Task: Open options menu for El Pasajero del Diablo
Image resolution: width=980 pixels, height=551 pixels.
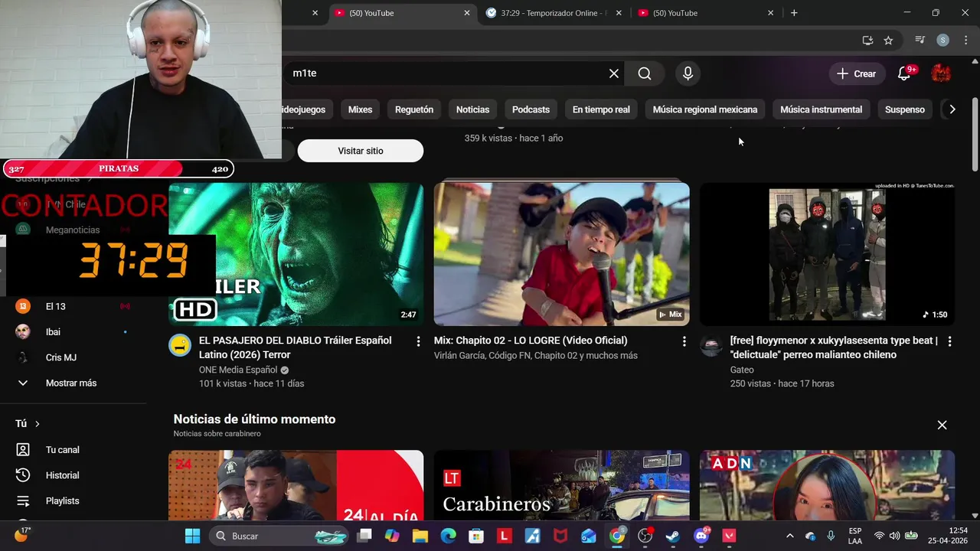Action: click(418, 341)
